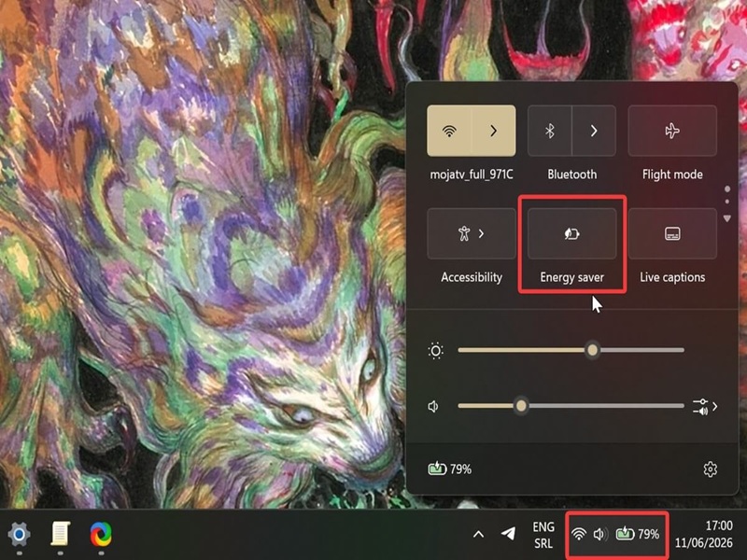The height and width of the screenshot is (560, 747).
Task: Expand the Wi-Fi networks list chevron
Action: 494,131
